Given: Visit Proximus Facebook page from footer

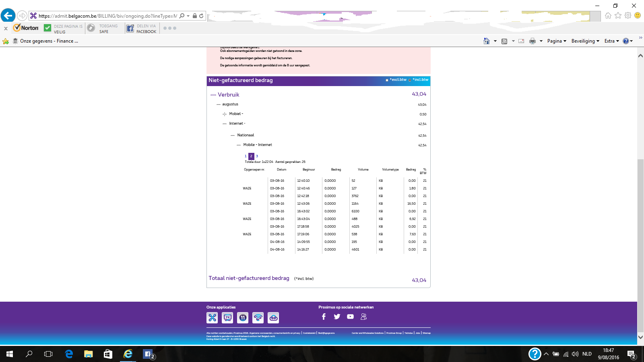Looking at the screenshot, I should coord(324,317).
